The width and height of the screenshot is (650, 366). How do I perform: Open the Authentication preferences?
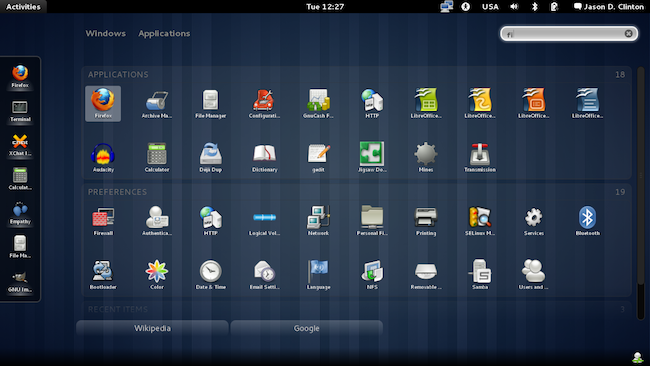pos(157,221)
